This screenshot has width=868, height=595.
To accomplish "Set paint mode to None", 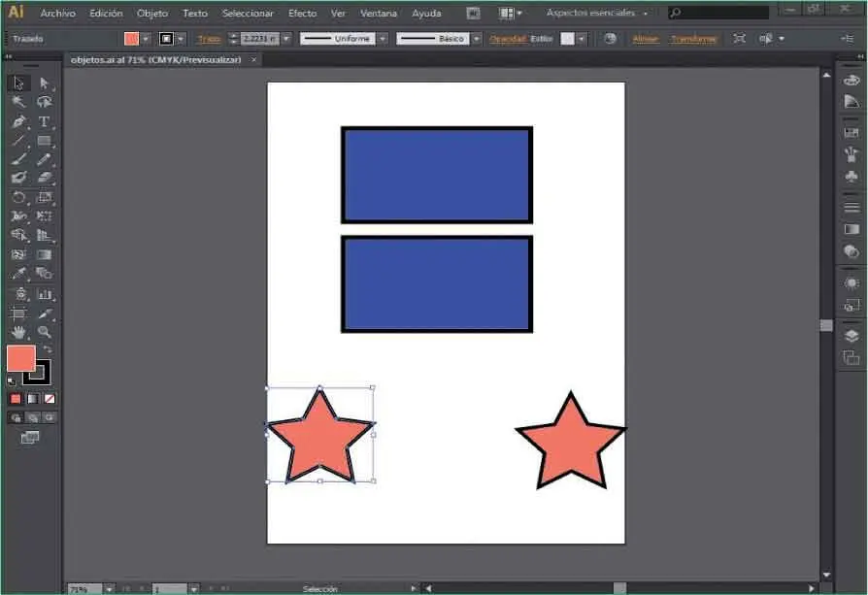I will tap(50, 399).
